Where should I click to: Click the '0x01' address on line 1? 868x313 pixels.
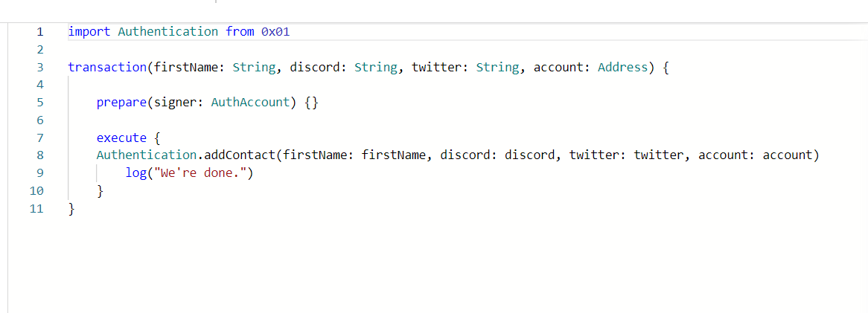(275, 31)
